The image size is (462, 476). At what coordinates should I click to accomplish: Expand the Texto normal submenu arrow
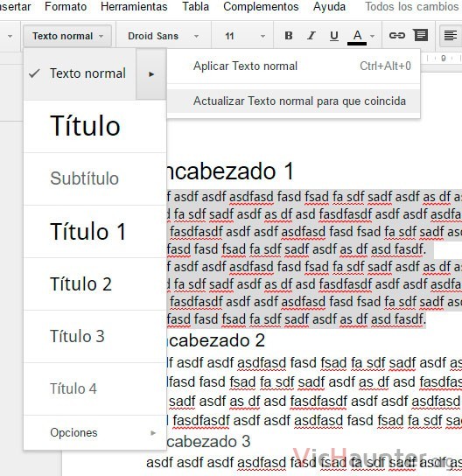151,73
